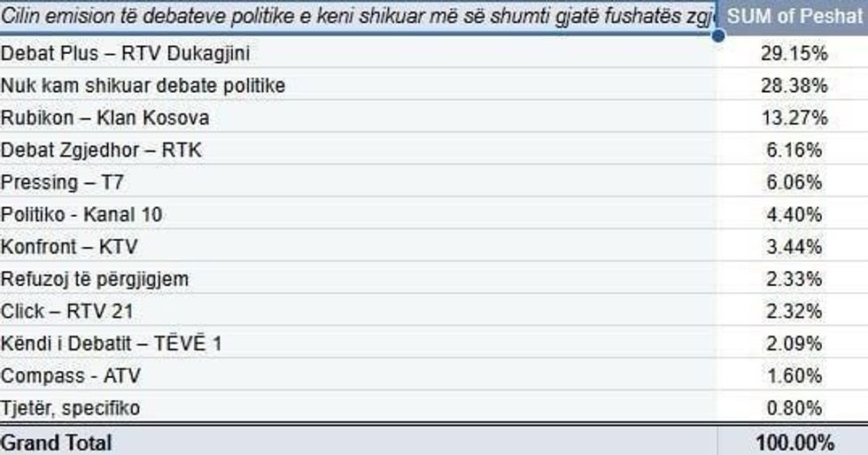868x455 pixels.
Task: Click the Debat Plus – RTV Dukagjini row
Action: pos(126,54)
